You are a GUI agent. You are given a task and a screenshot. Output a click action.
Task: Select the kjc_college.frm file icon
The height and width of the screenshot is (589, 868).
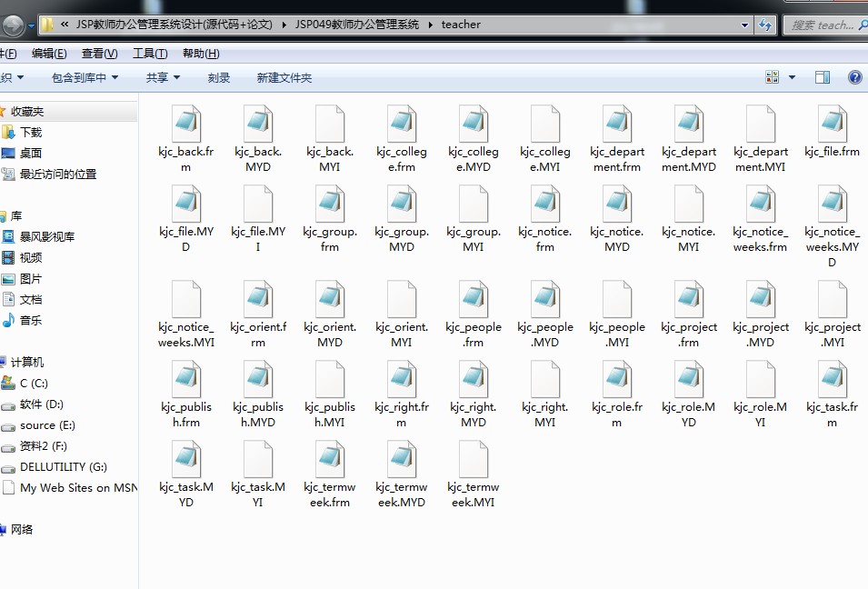pyautogui.click(x=402, y=124)
